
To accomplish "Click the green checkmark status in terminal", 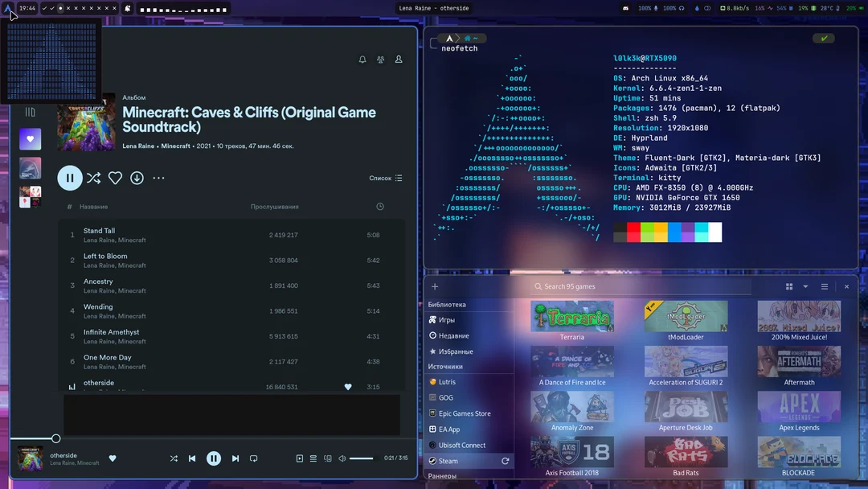I will (824, 39).
